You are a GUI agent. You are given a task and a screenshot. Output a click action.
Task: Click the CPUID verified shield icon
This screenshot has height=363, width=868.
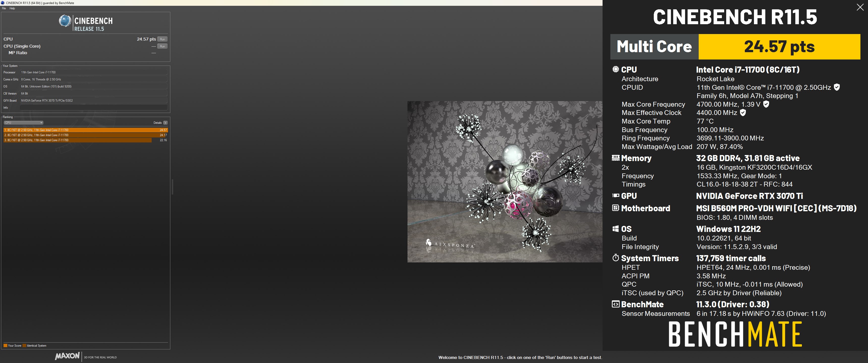[837, 87]
